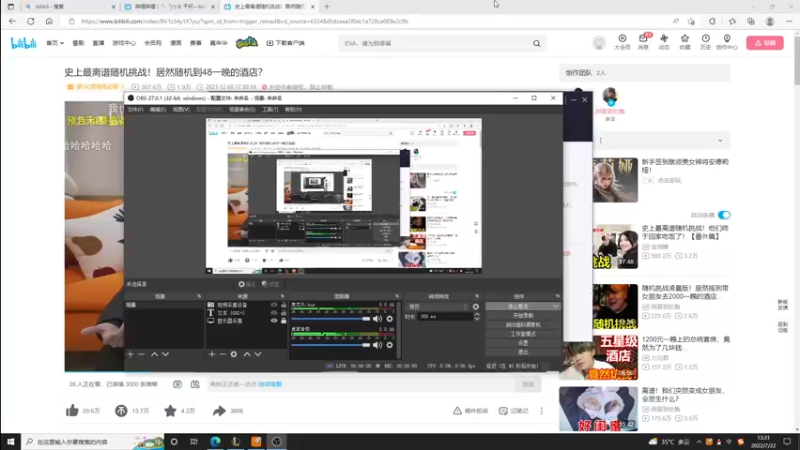Image resolution: width=800 pixels, height=450 pixels.
Task: Open the 收藏 favorites star icon in header
Action: 685,41
